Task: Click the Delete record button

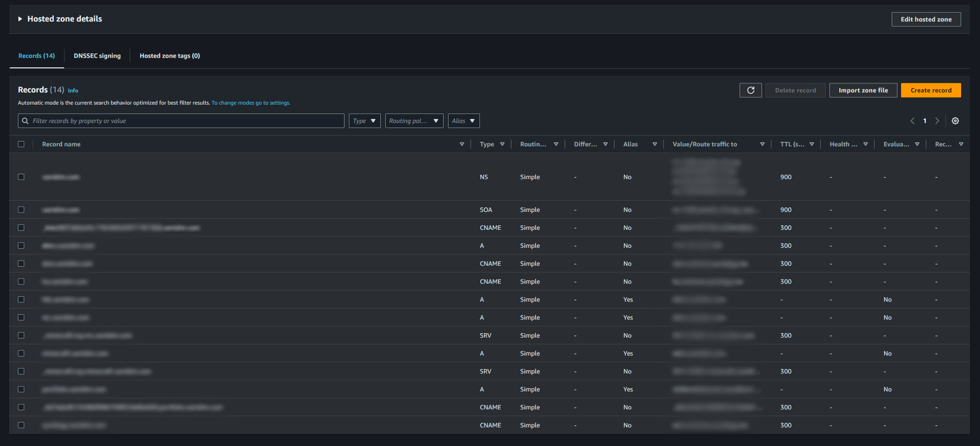Action: point(795,90)
